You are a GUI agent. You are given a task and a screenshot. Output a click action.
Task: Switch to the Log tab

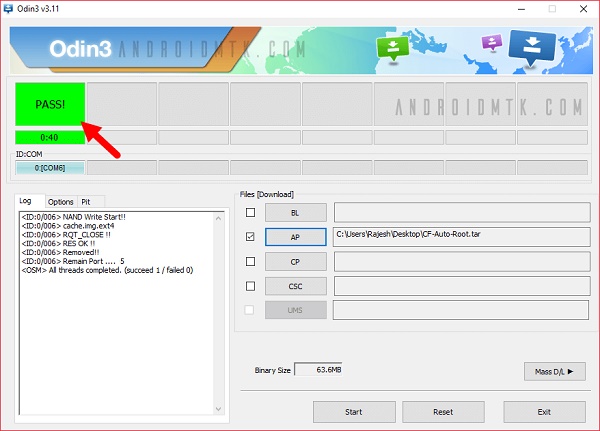point(25,201)
